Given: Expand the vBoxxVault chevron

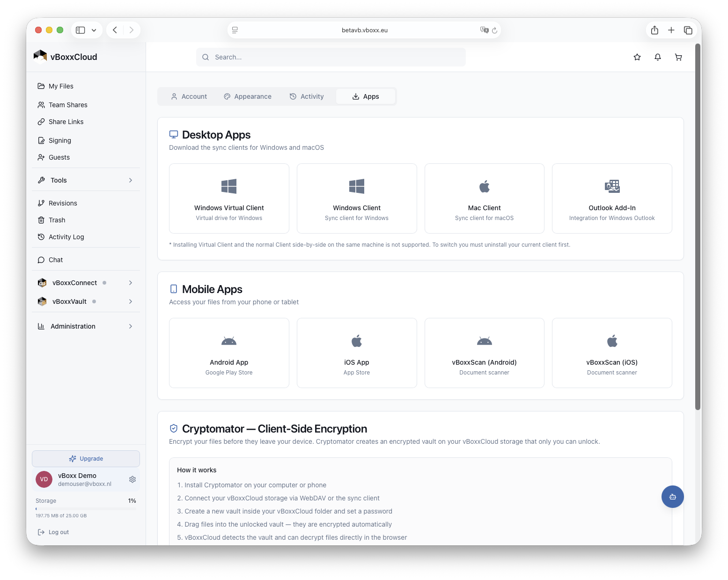Looking at the screenshot, I should [131, 301].
